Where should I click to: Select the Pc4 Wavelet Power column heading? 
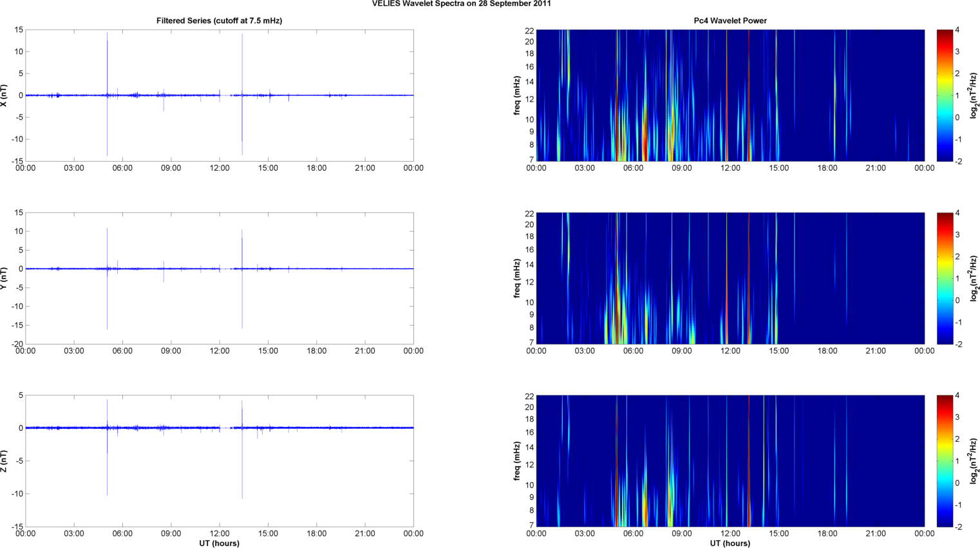click(730, 21)
